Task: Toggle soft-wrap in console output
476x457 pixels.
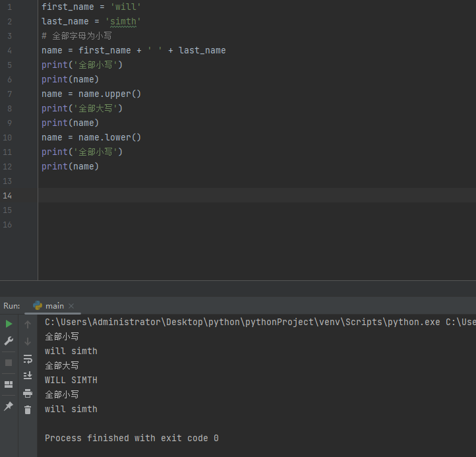Action: [28, 359]
